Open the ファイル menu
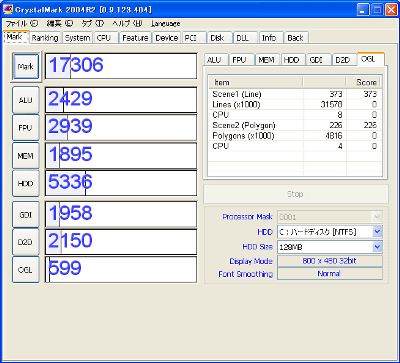The width and height of the screenshot is (400, 363). [x=22, y=24]
